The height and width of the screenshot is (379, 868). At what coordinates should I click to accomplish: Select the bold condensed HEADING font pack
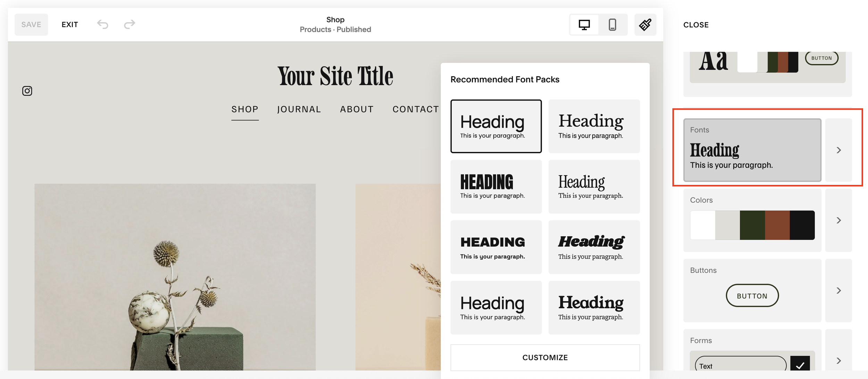click(496, 187)
